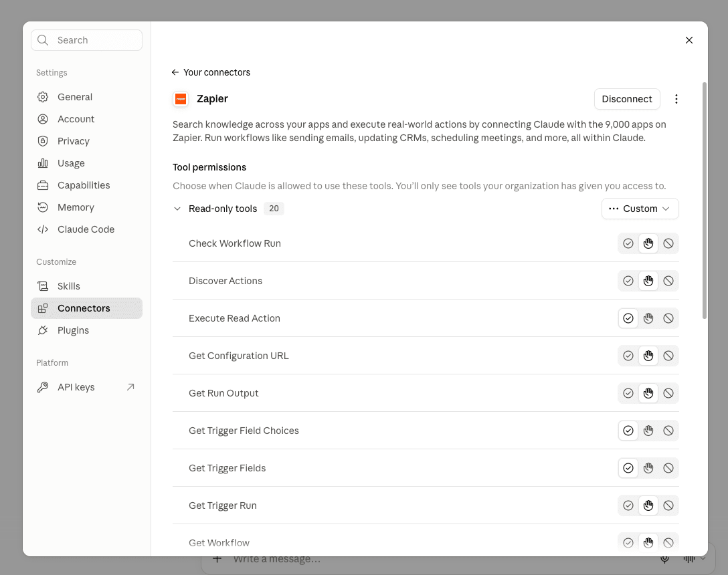This screenshot has height=575, width=728.
Task: Block the Get Configuration URL tool
Action: click(x=668, y=356)
